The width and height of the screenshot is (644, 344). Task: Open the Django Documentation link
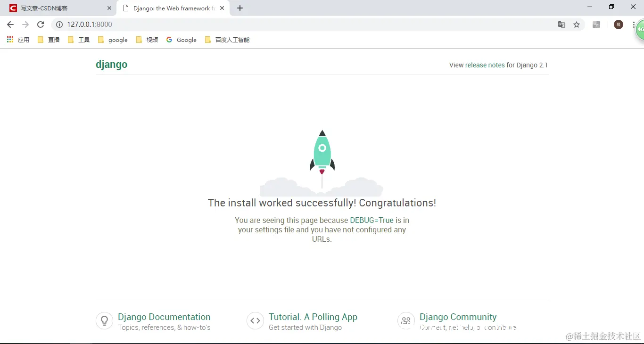click(164, 317)
